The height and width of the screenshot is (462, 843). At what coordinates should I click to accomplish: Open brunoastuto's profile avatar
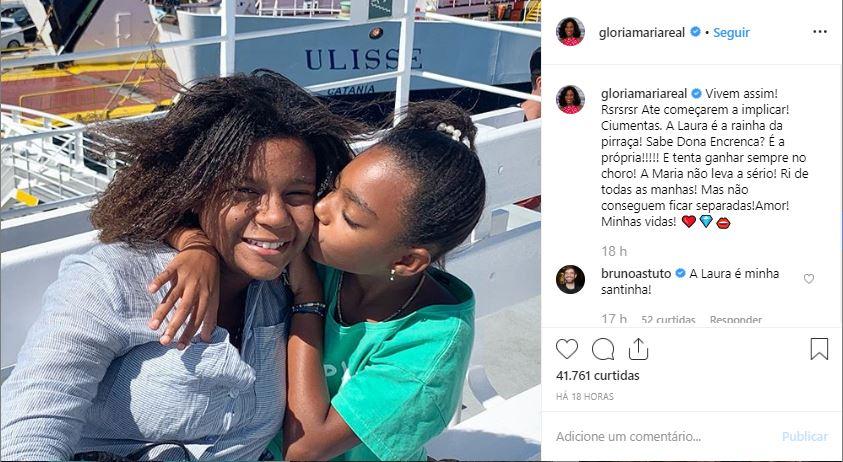coord(570,279)
